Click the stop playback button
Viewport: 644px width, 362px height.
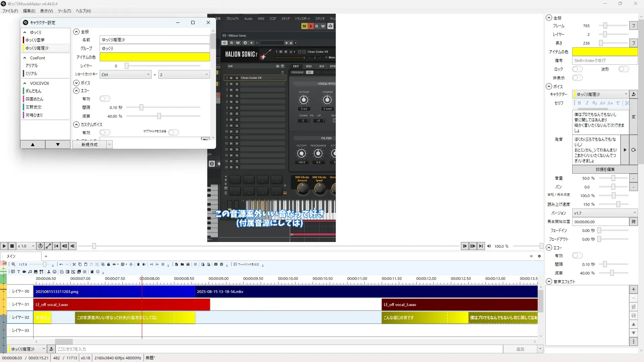12,246
